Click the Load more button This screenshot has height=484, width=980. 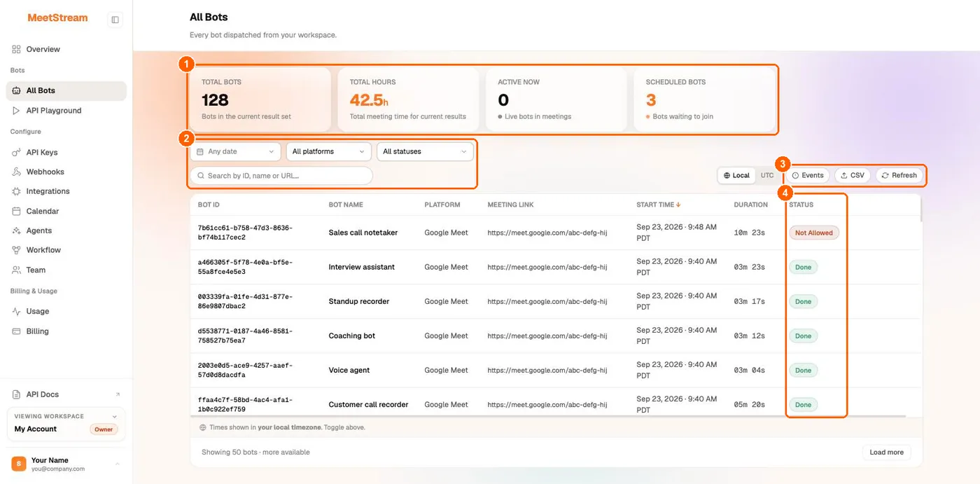coord(886,452)
